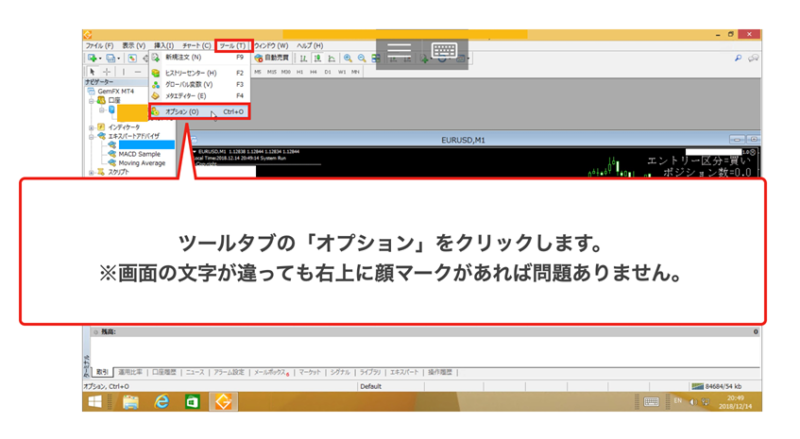The image size is (800, 439).
Task: Choose メタエディター (E) menu entry
Action: tap(199, 96)
